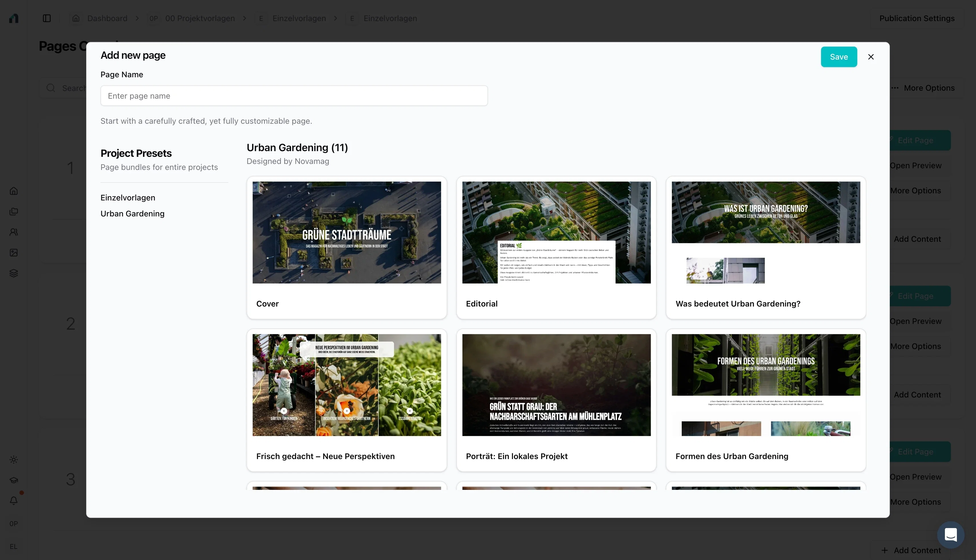Open the layers sidebar icon
Image resolution: width=976 pixels, height=560 pixels.
14,273
